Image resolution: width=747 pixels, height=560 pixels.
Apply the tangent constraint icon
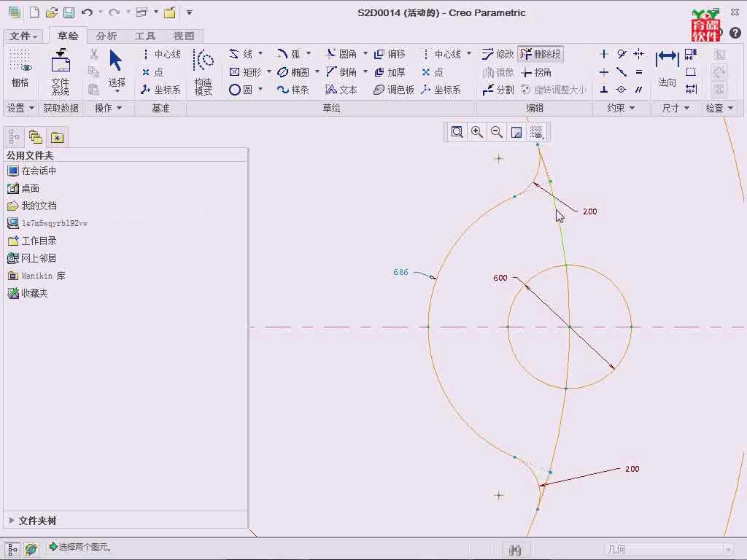click(622, 54)
